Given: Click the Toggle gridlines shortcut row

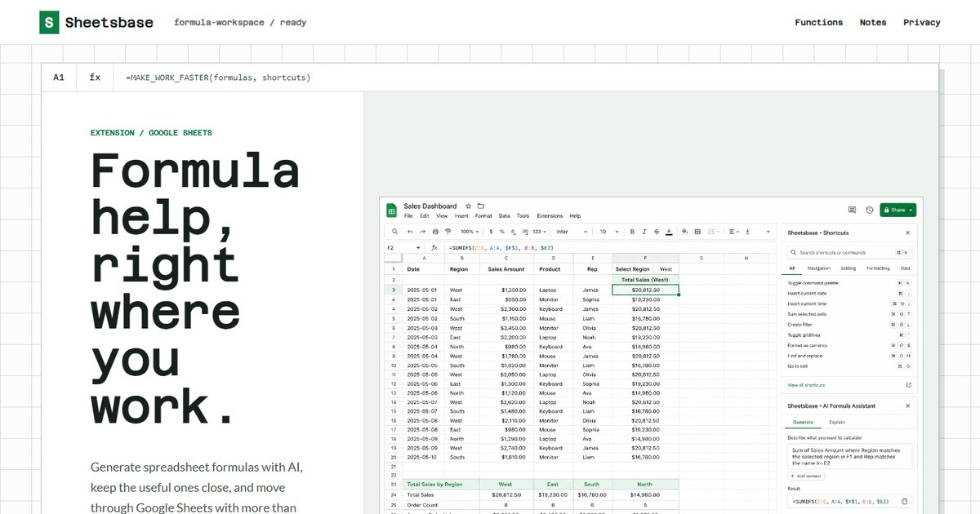Looking at the screenshot, I should (x=849, y=335).
